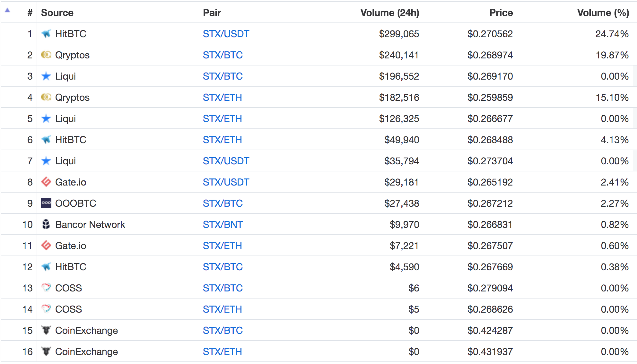Click the HitBTC logo in row 1
The height and width of the screenshot is (364, 637).
coord(46,33)
